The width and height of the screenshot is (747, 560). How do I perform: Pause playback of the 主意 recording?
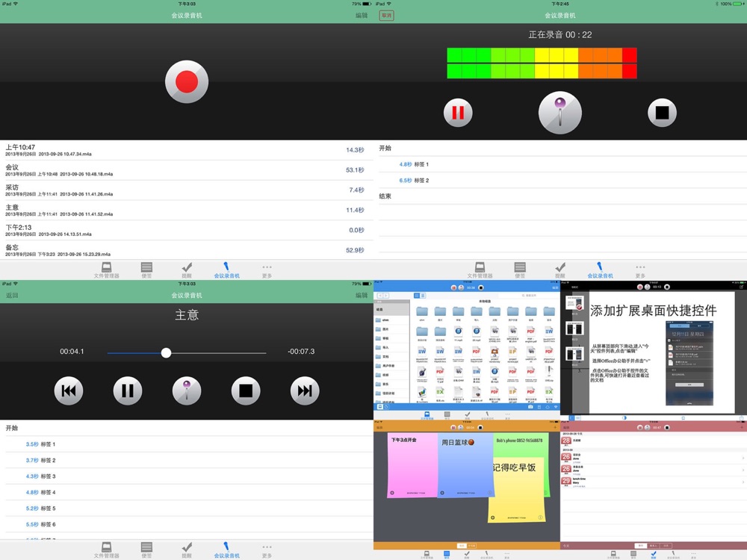(x=128, y=390)
